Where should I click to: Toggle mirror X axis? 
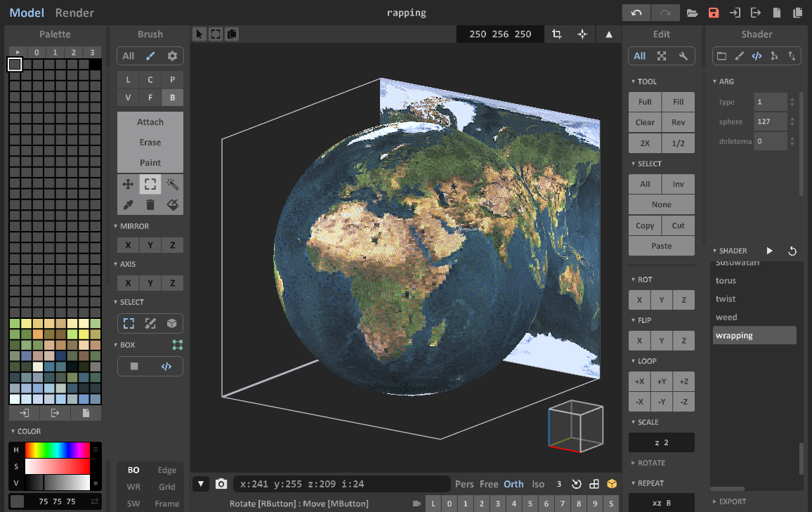128,245
